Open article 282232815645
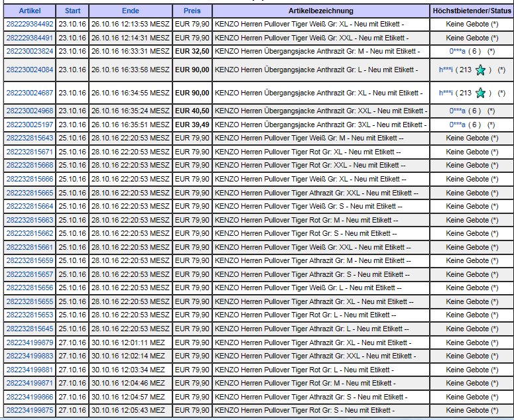 [x=29, y=329]
